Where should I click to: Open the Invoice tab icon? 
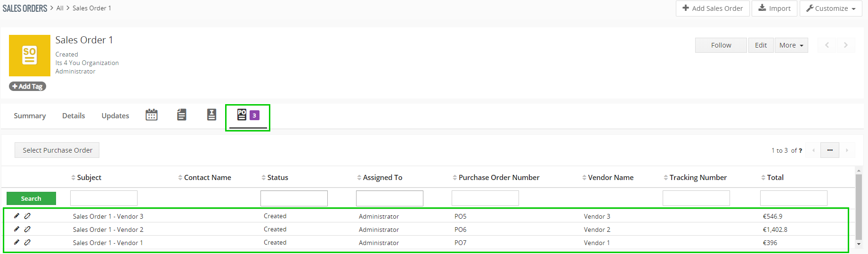click(211, 115)
